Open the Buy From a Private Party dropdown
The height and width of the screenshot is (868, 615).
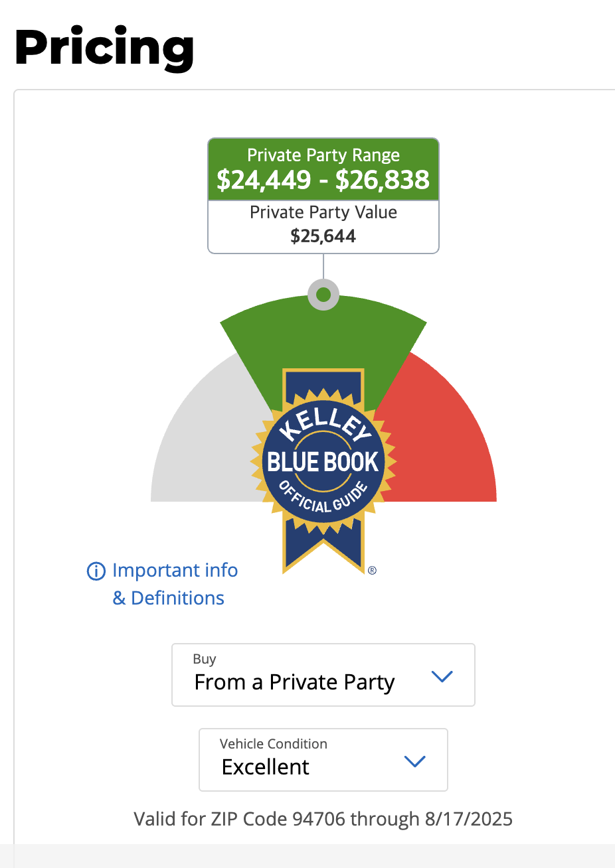tap(323, 674)
